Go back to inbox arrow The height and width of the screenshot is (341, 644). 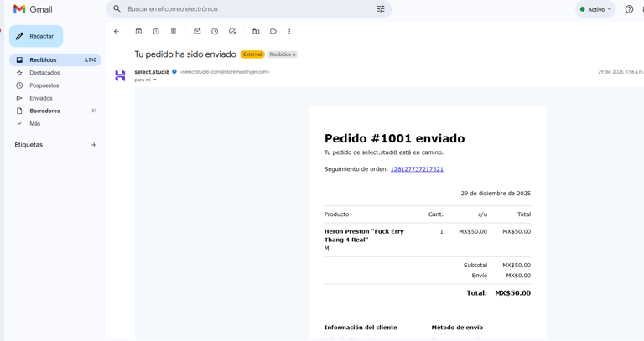[117, 31]
